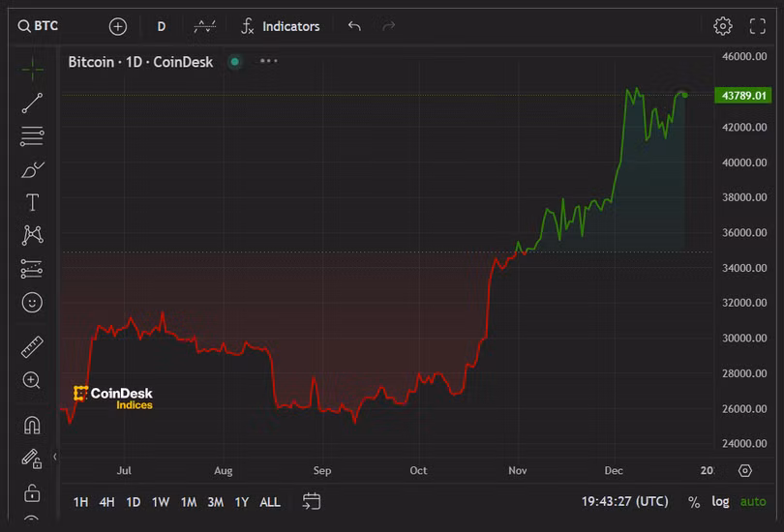Select the crosshair cursor tool
The width and height of the screenshot is (784, 532).
[x=33, y=69]
